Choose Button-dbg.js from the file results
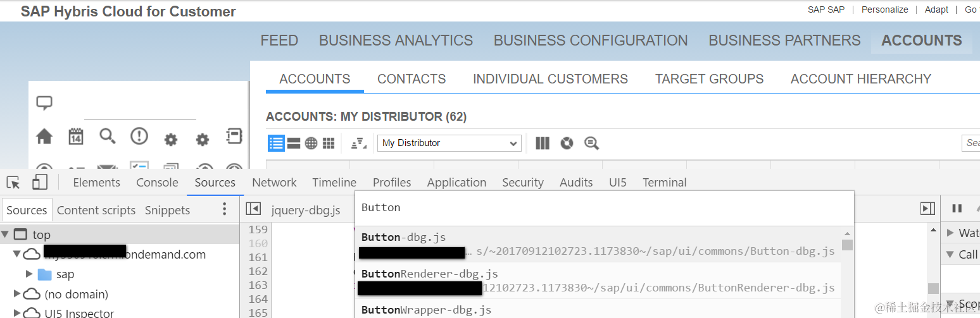 [598, 244]
